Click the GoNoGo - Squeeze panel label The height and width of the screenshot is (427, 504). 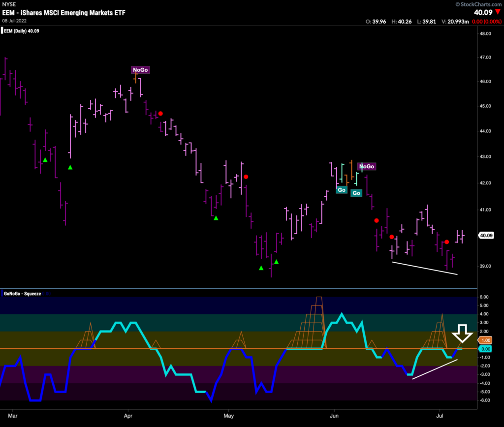[22, 294]
